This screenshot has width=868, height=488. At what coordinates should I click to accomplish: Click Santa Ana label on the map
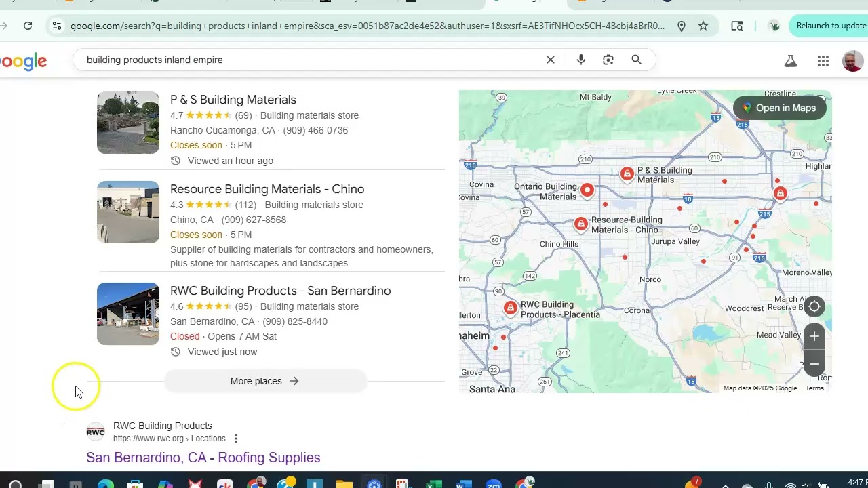(492, 389)
